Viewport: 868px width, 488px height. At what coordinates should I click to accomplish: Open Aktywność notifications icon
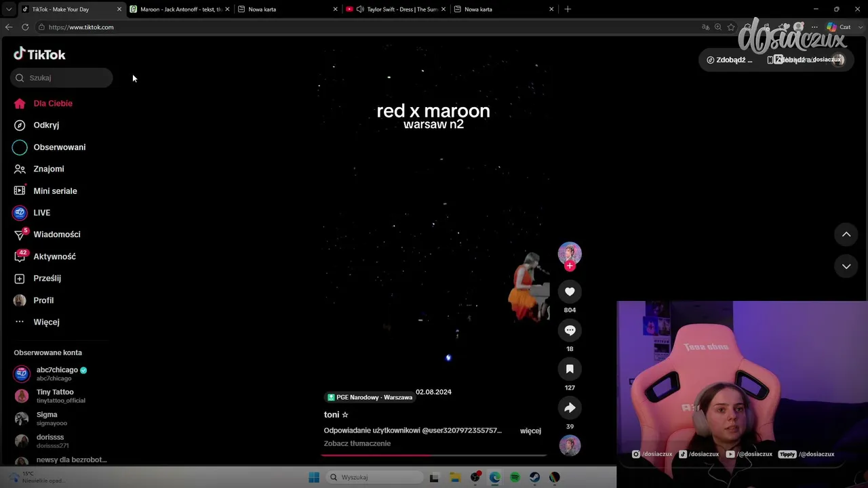click(x=20, y=256)
